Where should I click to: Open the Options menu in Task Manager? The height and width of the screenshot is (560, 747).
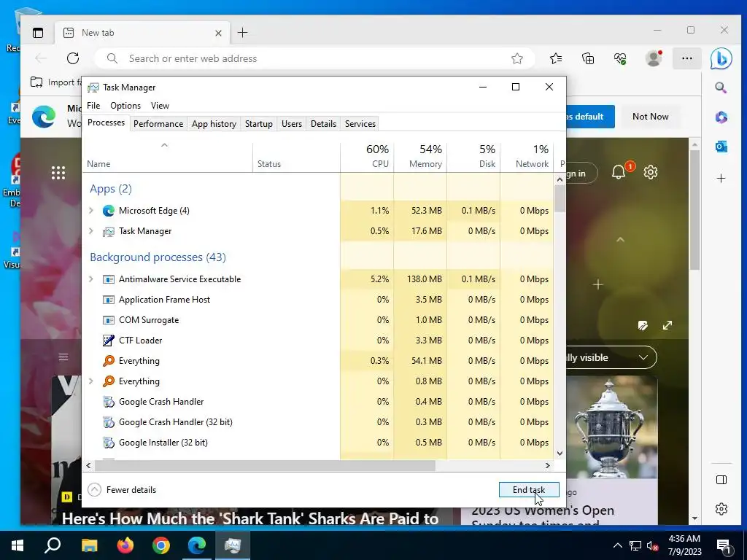(125, 106)
